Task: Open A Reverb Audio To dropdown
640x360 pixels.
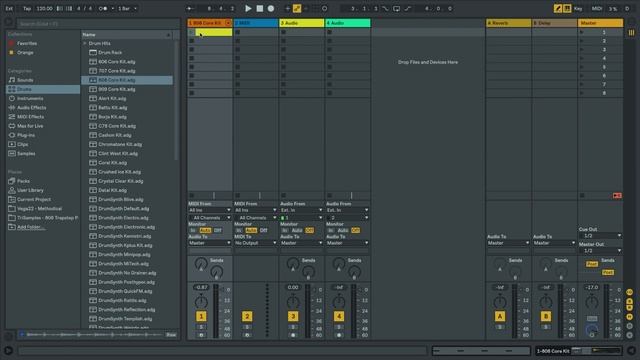Action: point(508,243)
